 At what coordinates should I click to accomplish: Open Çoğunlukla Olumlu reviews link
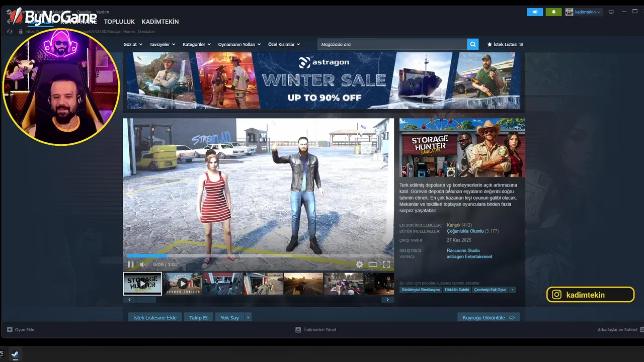(465, 231)
